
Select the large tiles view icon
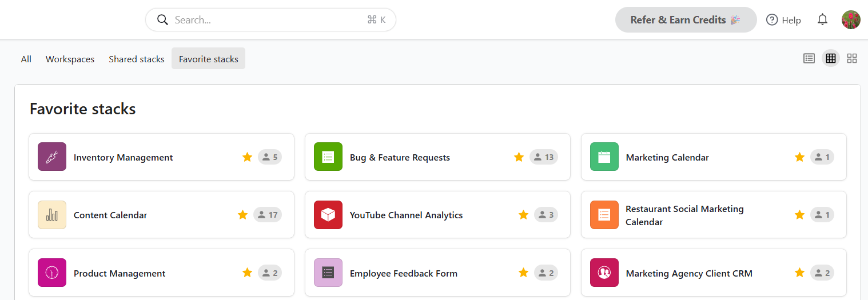[852, 58]
